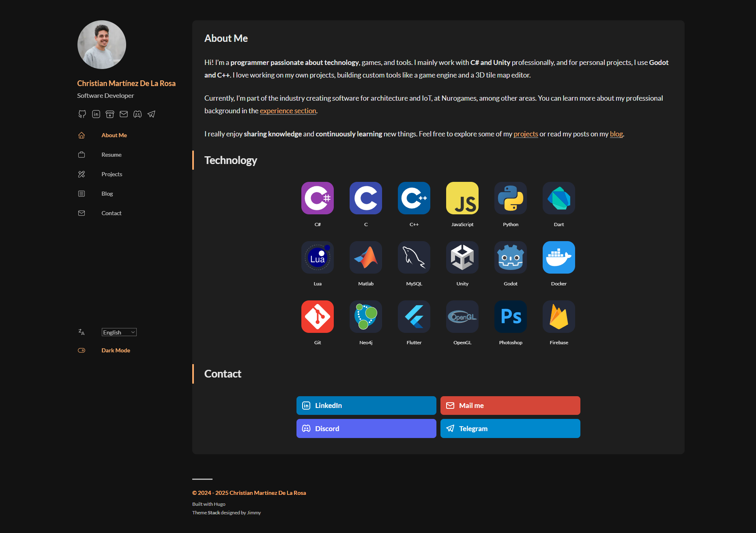Screen dimensions: 756x533
Task: Open the Discord icon in social row
Action: click(x=137, y=114)
